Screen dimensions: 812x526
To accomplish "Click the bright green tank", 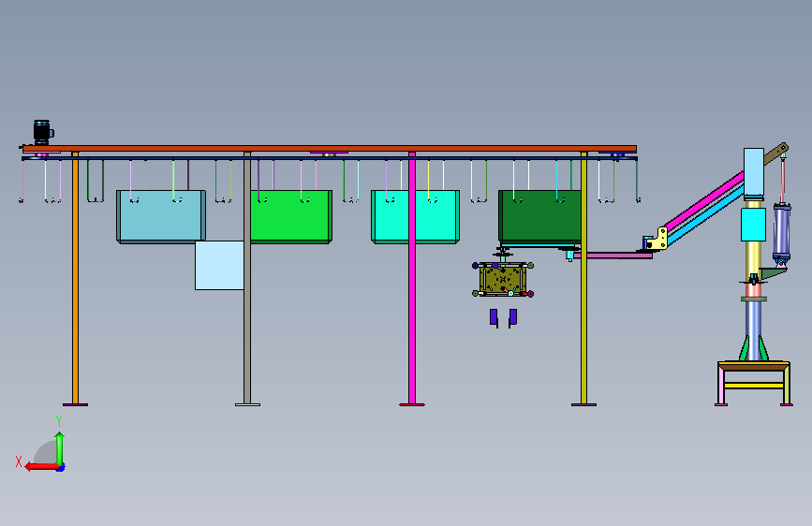I will pyautogui.click(x=291, y=216).
